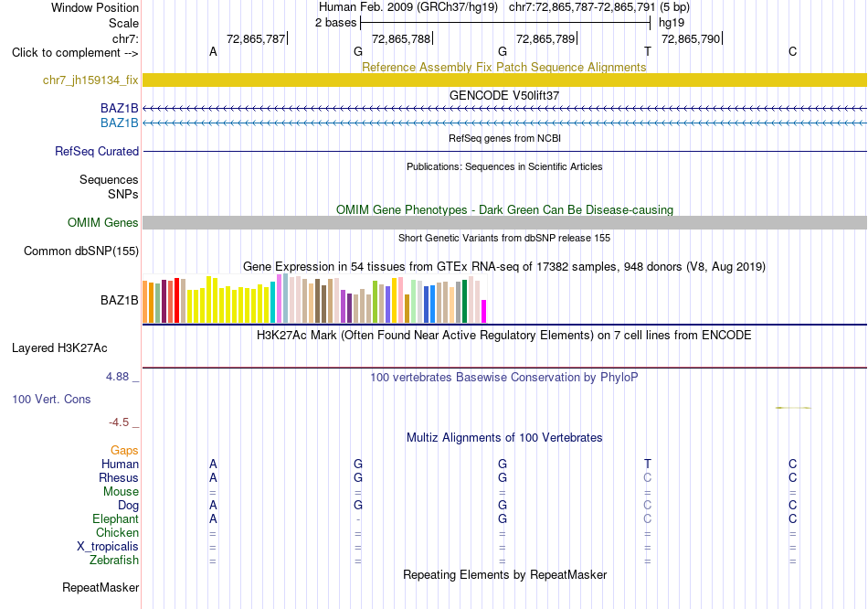This screenshot has height=609, width=868.
Task: Select the Chicken alignment row label
Action: (117, 532)
